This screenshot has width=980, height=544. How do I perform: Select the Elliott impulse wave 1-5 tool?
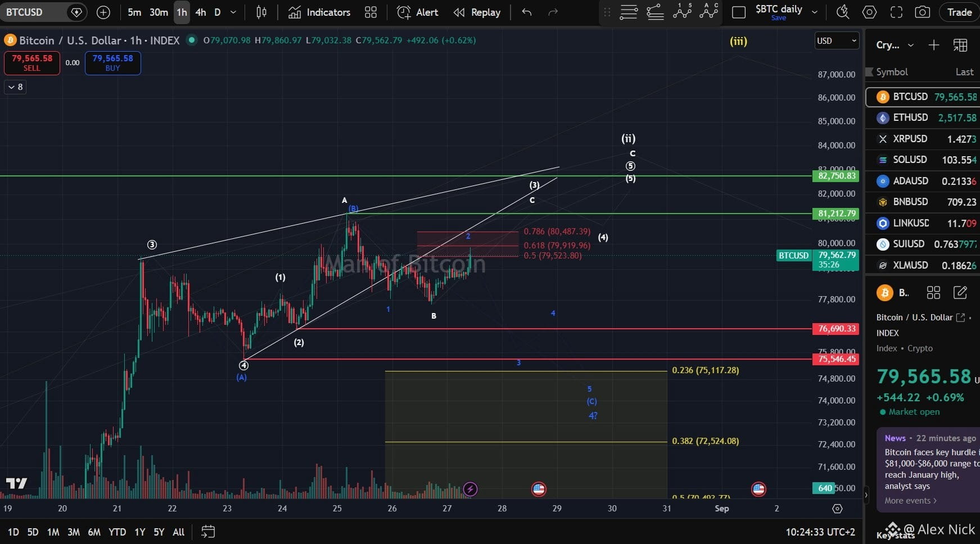tap(682, 11)
